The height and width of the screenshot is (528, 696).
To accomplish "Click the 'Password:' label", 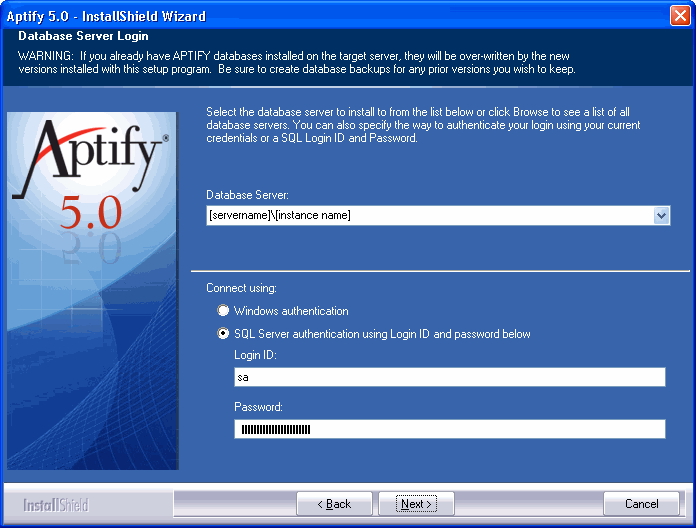I will coord(258,407).
